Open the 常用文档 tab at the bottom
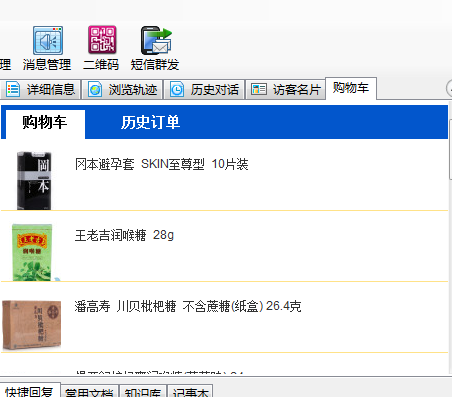This screenshot has width=452, height=397. click(x=89, y=392)
